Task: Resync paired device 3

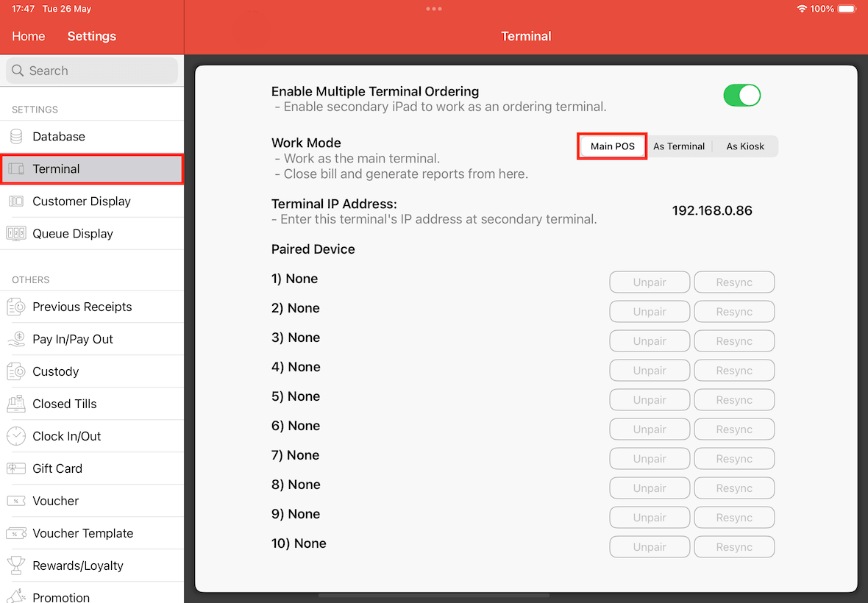Action: click(x=734, y=340)
